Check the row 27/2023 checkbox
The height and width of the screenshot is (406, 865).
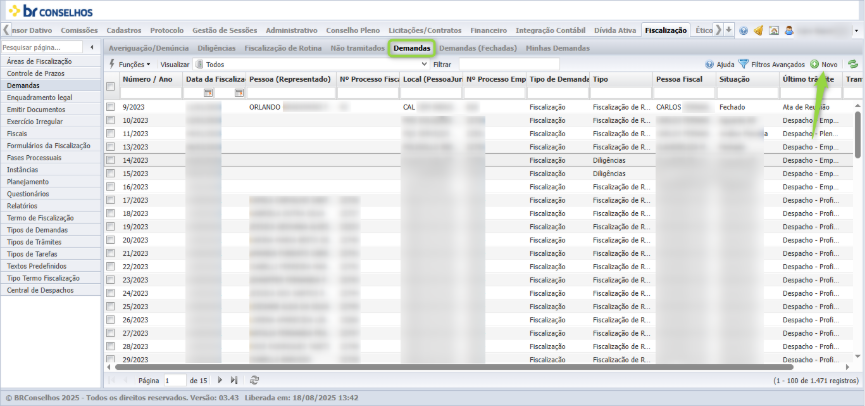111,333
